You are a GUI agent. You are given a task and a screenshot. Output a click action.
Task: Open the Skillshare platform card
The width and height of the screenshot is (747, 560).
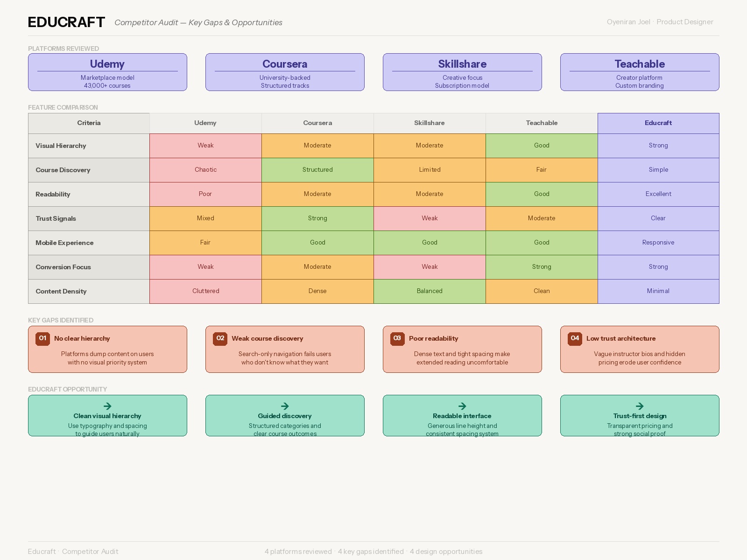(462, 72)
